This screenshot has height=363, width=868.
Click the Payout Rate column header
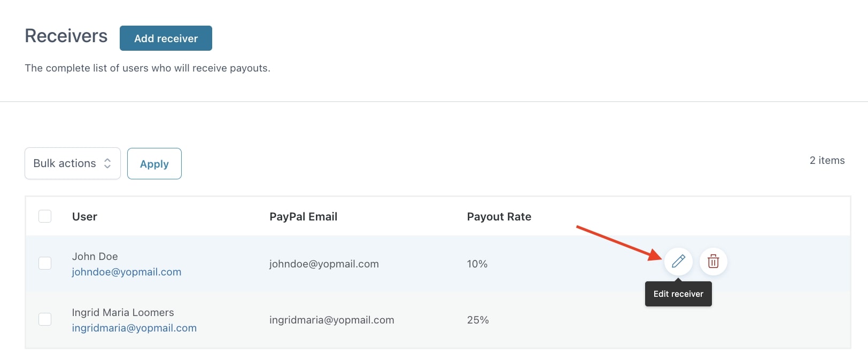click(499, 217)
